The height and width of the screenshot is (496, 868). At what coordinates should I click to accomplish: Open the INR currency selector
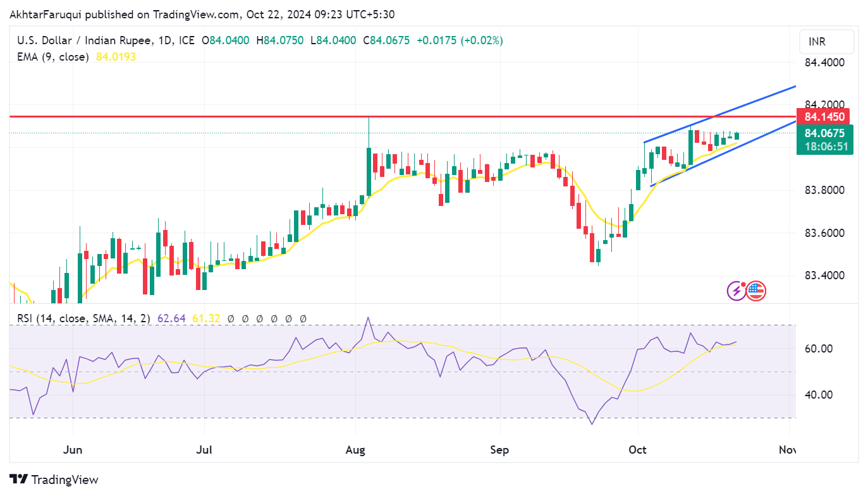[x=826, y=42]
